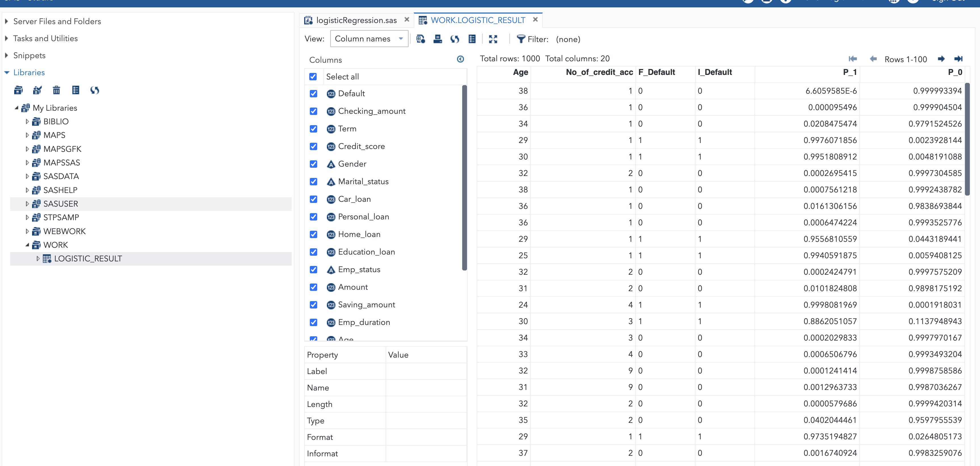Click the SASUSER library icon

(36, 204)
